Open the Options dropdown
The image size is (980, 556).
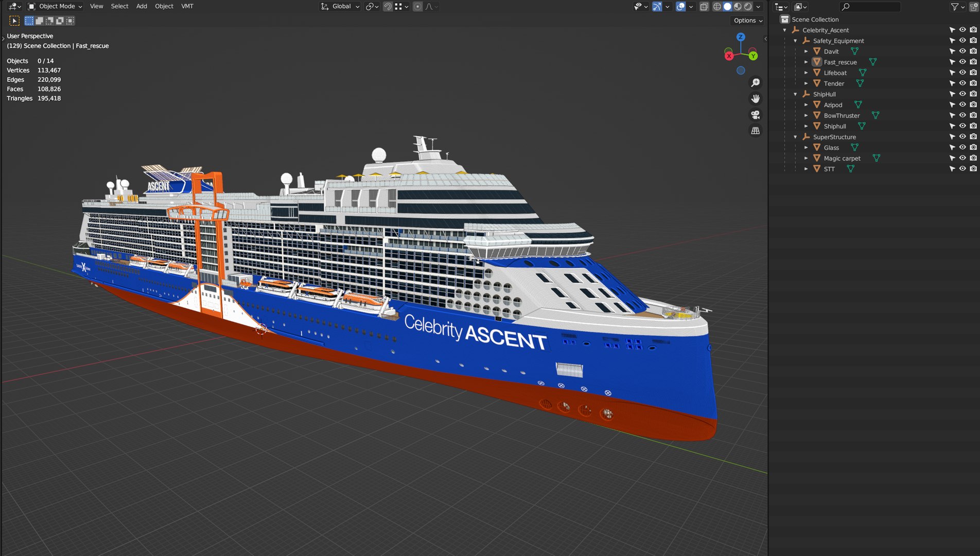[x=748, y=21]
